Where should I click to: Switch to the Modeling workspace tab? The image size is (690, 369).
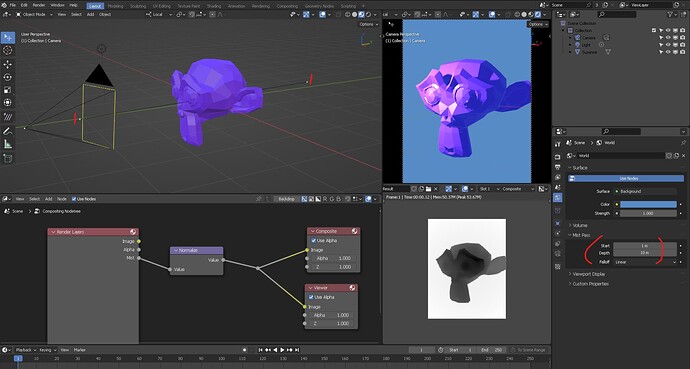click(x=115, y=6)
